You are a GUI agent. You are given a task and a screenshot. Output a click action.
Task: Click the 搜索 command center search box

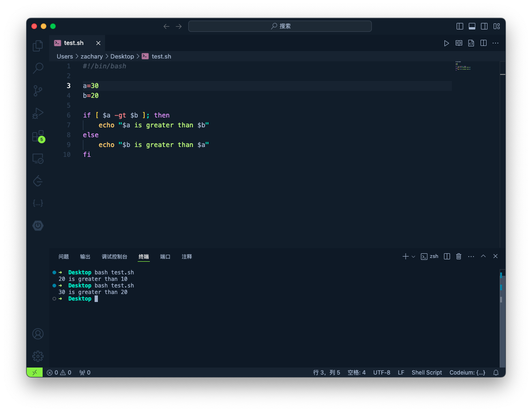point(280,26)
